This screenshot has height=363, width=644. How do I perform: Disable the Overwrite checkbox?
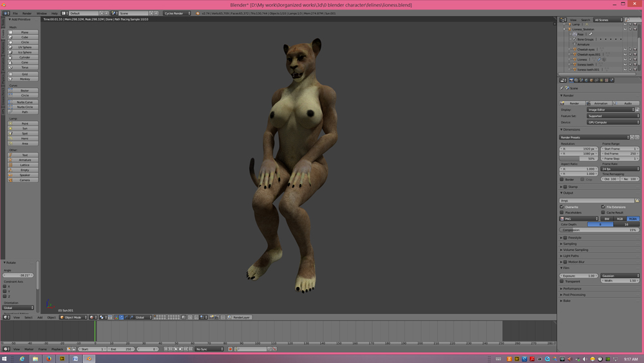coord(562,207)
